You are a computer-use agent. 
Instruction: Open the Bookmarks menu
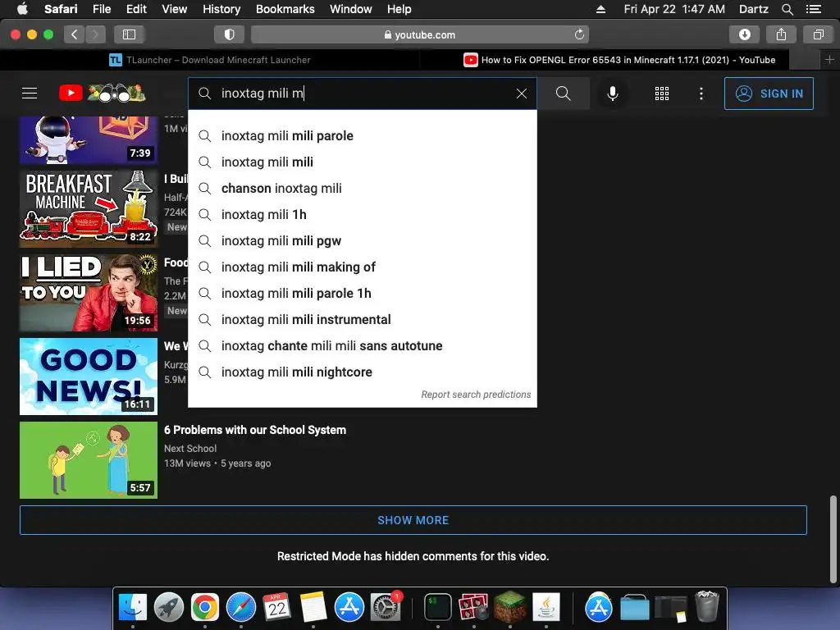pos(285,9)
